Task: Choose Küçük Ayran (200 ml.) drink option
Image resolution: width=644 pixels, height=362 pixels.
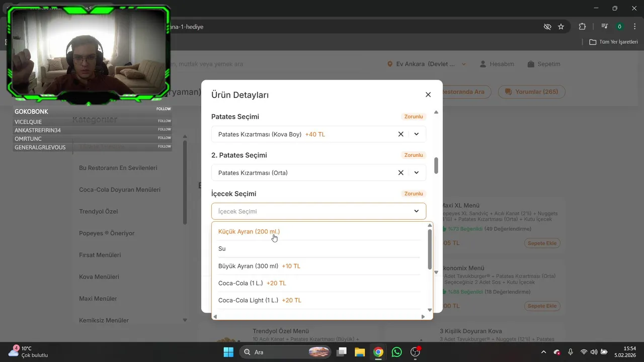Action: [x=319, y=232]
